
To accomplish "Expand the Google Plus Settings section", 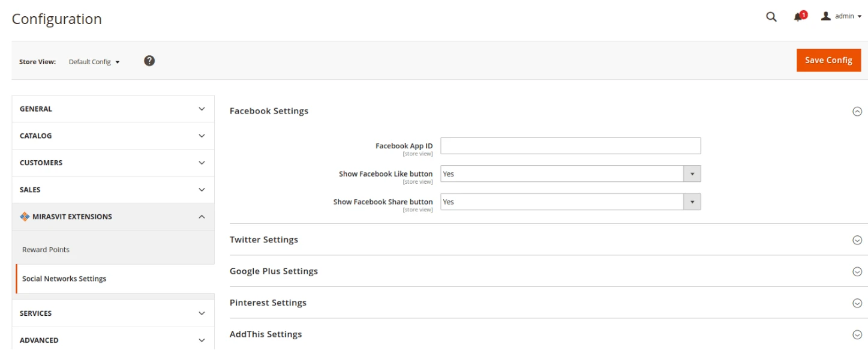I will pyautogui.click(x=274, y=271).
